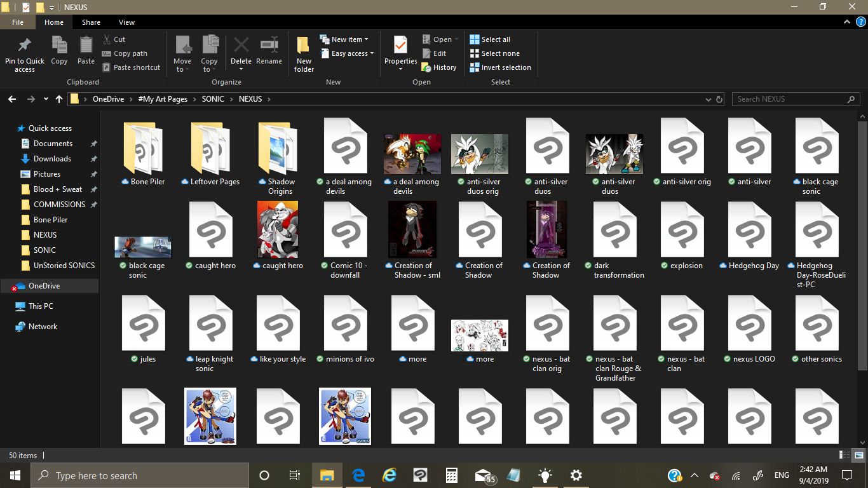The image size is (868, 488).
Task: Click the Windows Start button
Action: (x=15, y=475)
